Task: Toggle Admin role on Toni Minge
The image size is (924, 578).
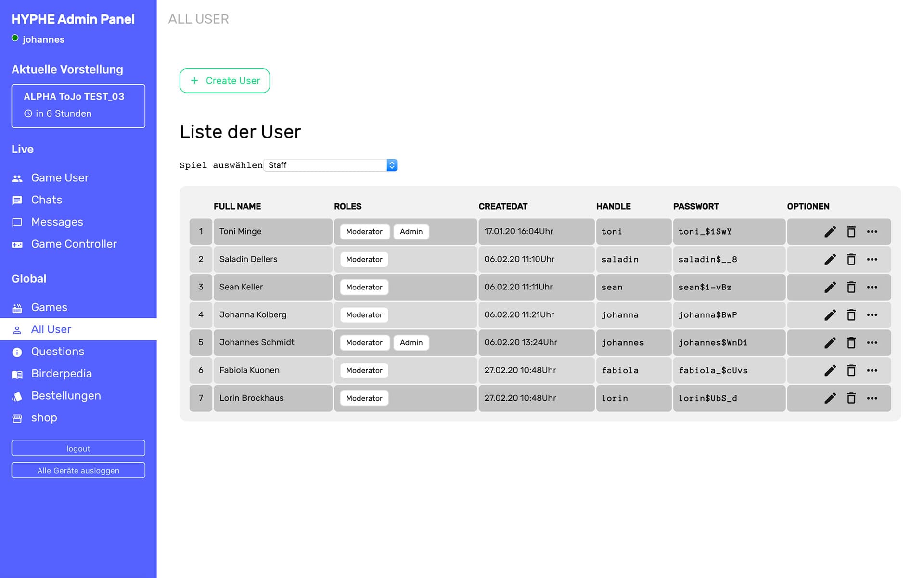Action: 411,231
